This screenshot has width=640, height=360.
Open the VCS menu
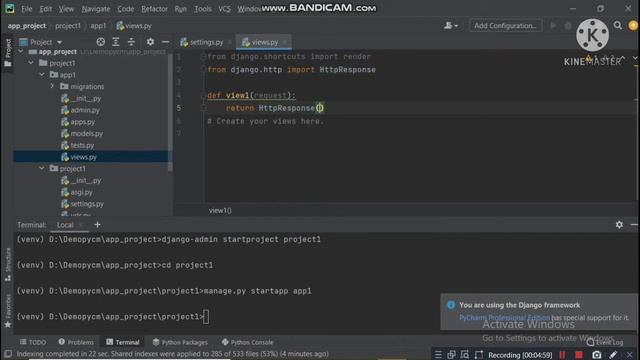[224, 9]
